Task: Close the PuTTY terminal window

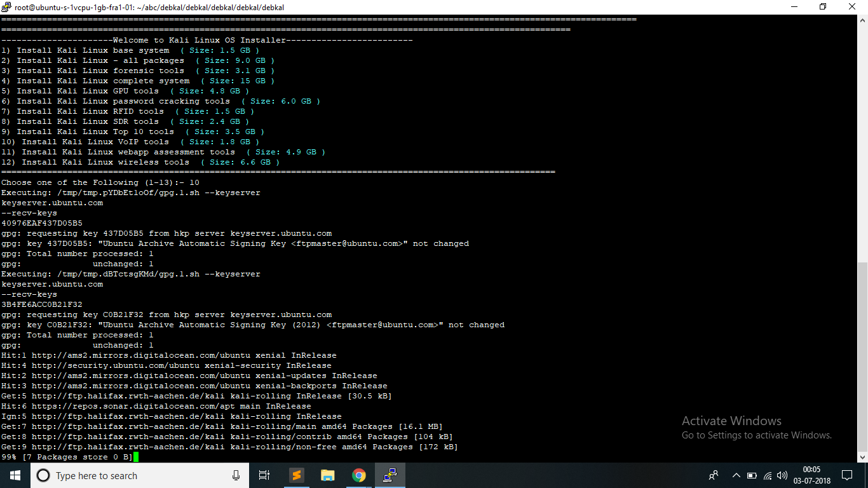Action: (x=853, y=7)
